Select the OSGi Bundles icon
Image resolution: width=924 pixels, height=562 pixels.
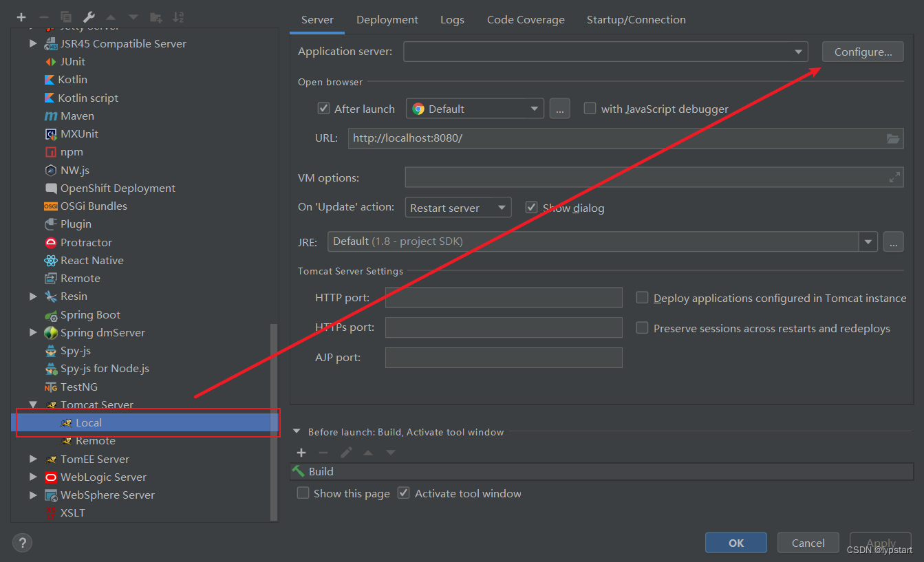(x=50, y=206)
